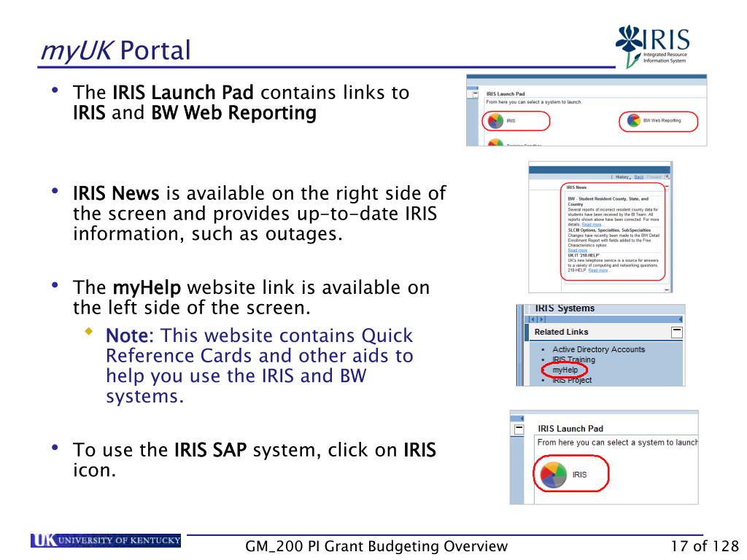The height and width of the screenshot is (560, 747).
Task: Click minus icon below the IRIS News box
Action: [x=667, y=289]
